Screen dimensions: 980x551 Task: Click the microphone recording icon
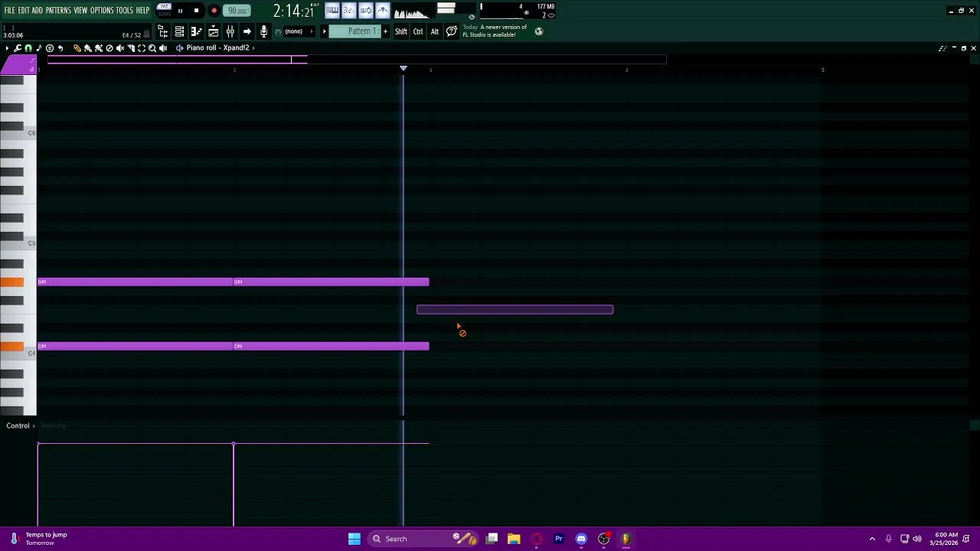click(x=264, y=31)
